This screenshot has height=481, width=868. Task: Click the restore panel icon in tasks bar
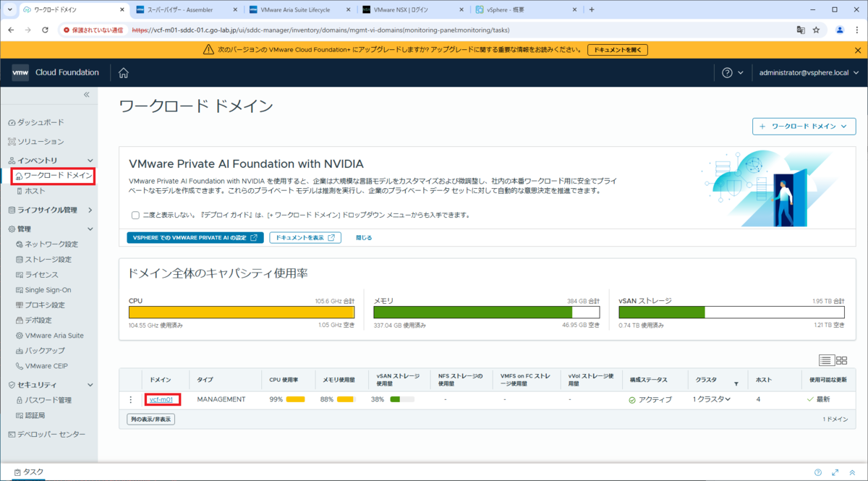point(853,472)
